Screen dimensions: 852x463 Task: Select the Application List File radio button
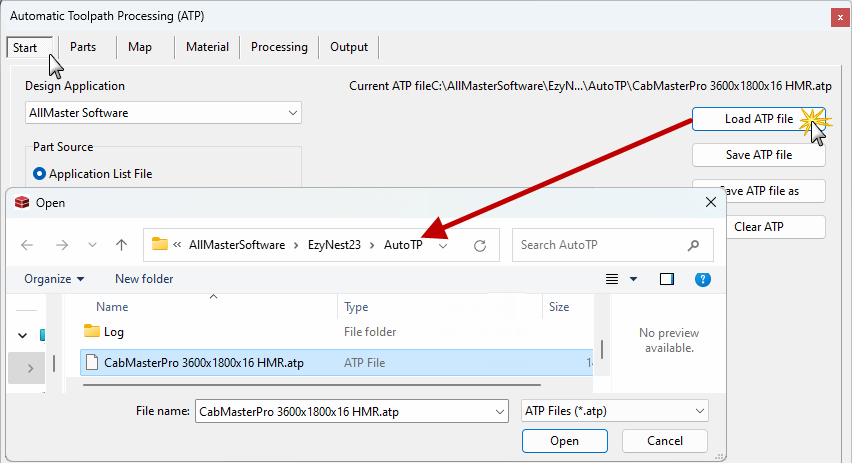pos(40,174)
